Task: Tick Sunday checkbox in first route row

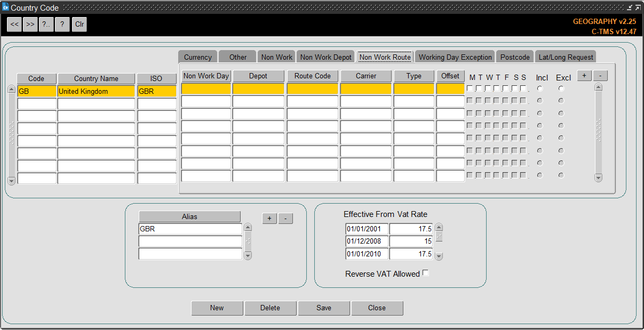Action: click(523, 88)
